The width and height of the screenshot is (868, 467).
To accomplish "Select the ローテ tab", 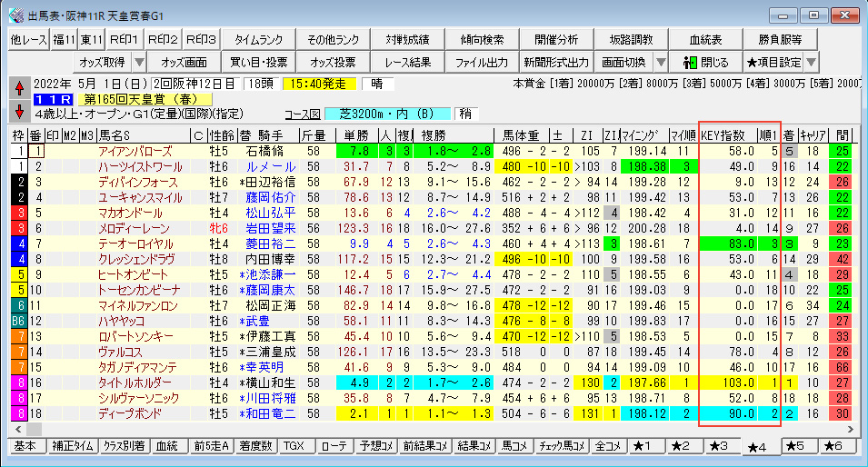I will pyautogui.click(x=334, y=446).
